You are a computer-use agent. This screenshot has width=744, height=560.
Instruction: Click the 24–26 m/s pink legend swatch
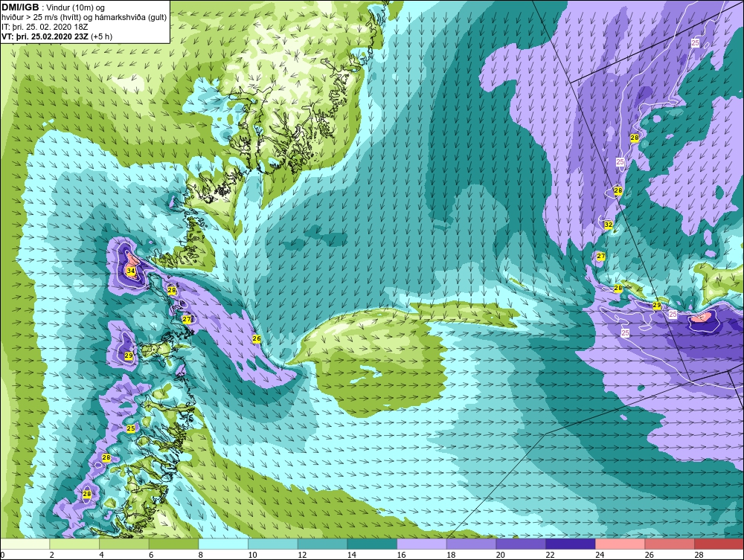[620, 544]
